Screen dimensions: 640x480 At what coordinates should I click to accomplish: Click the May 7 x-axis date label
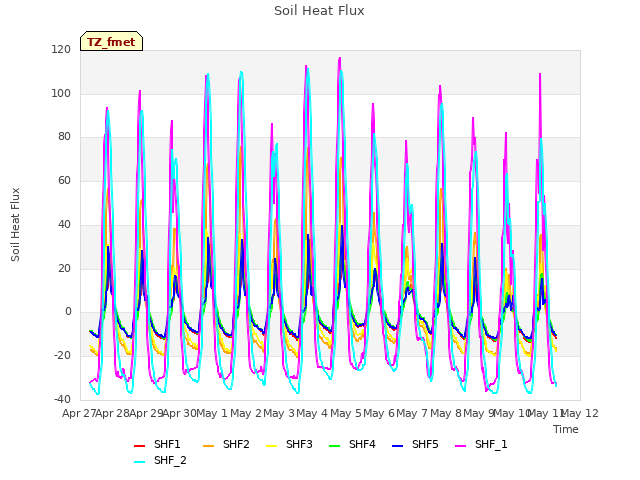click(x=412, y=413)
